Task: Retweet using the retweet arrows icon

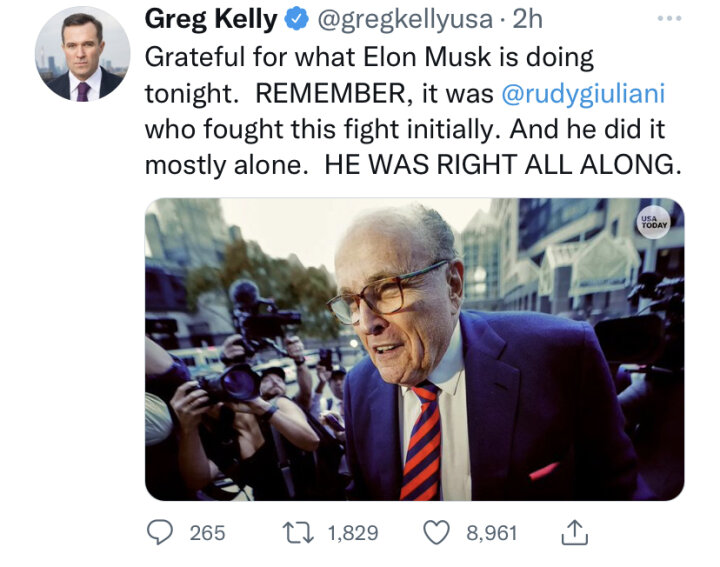Action: (298, 533)
